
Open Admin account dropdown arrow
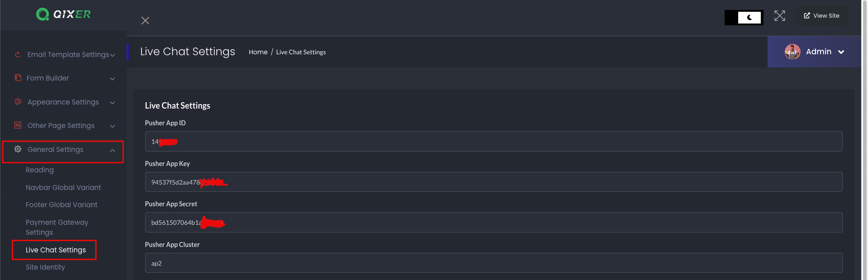pyautogui.click(x=841, y=52)
